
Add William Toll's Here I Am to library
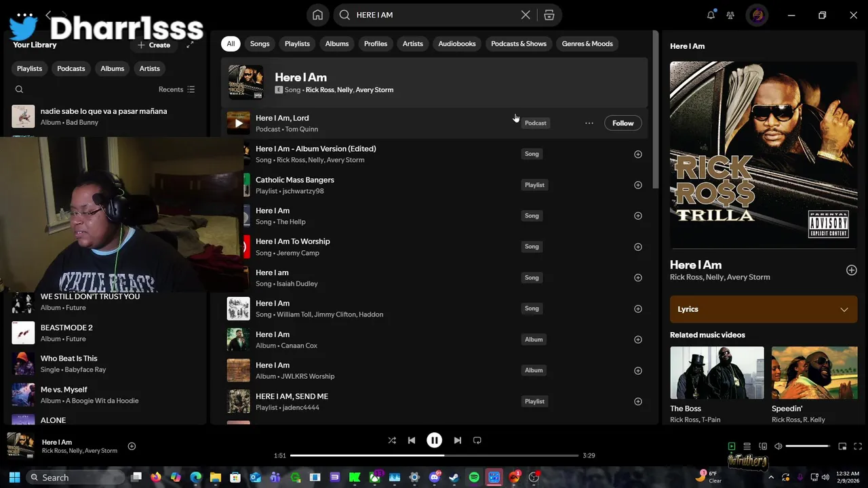click(x=637, y=309)
